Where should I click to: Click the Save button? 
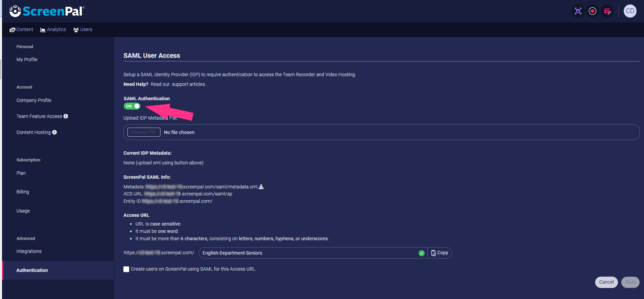click(630, 282)
